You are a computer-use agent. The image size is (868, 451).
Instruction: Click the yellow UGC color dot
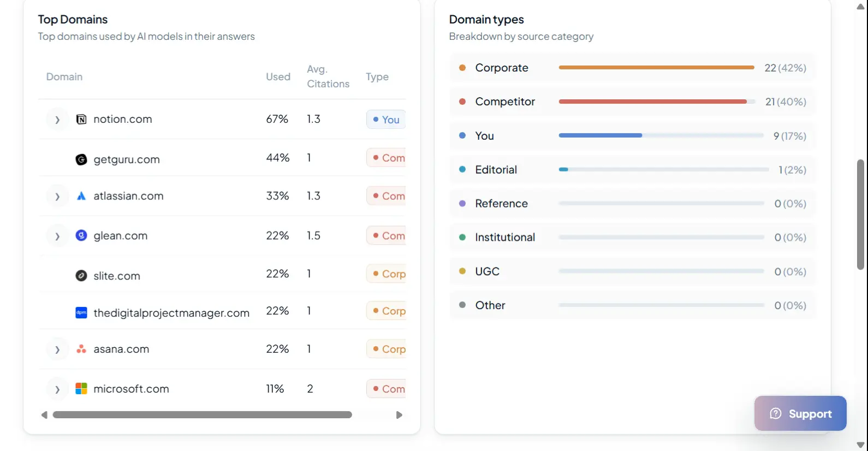(x=462, y=271)
